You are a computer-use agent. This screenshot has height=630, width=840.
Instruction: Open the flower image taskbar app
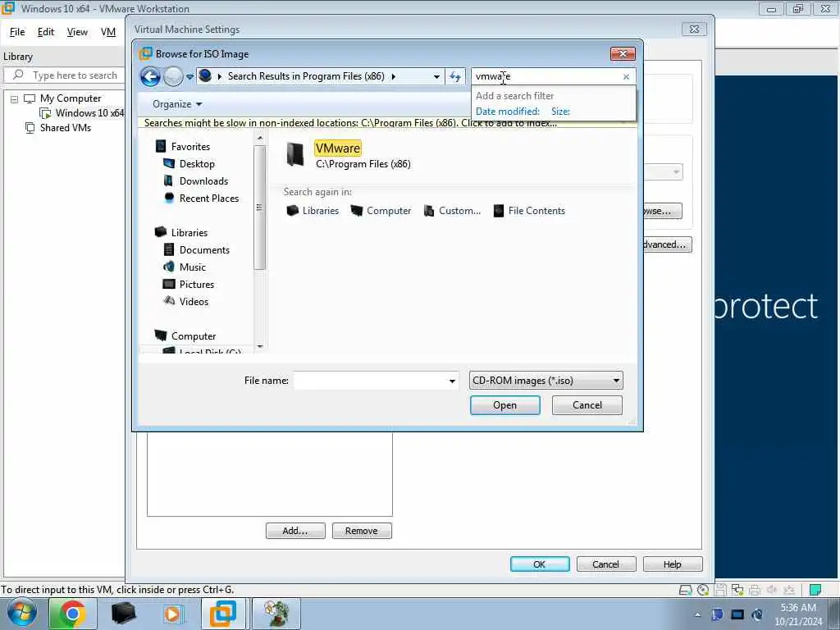pos(276,614)
